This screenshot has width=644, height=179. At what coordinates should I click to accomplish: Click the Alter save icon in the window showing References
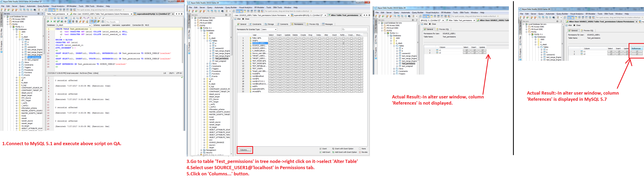(x=567, y=25)
